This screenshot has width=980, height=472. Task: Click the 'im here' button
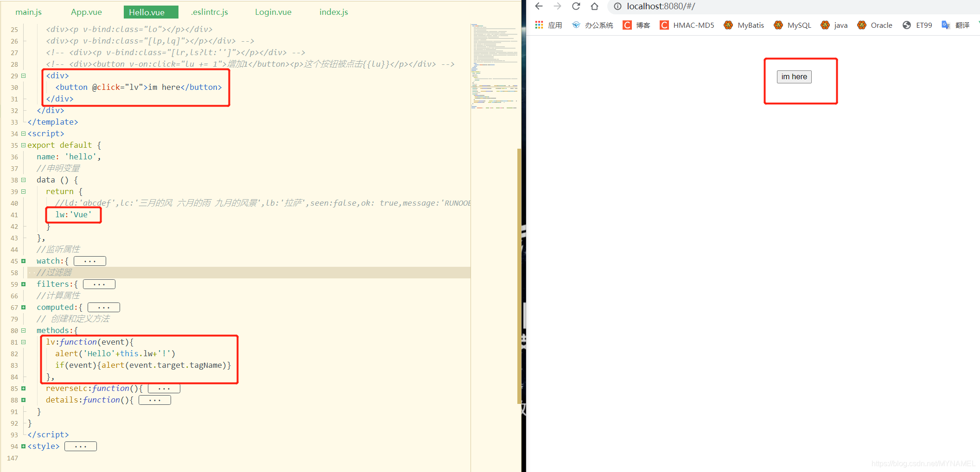(x=794, y=77)
